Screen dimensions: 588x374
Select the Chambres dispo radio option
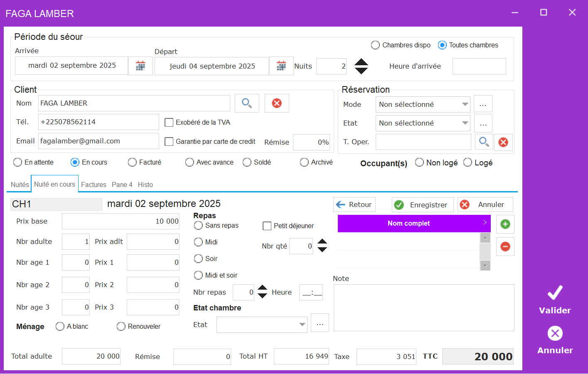coord(375,45)
